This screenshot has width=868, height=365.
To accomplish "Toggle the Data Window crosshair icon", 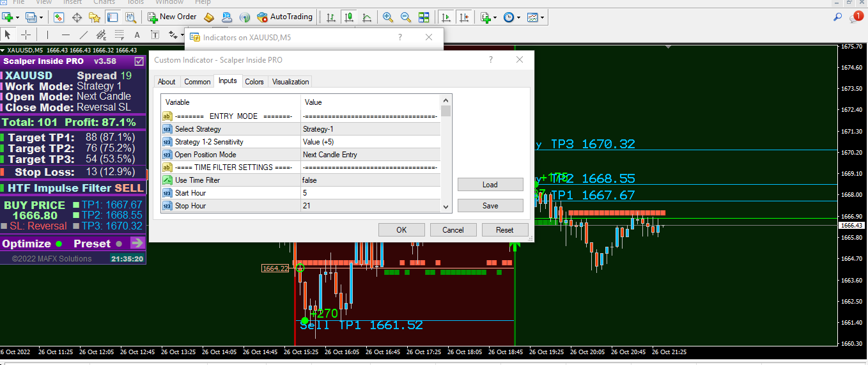I will [77, 17].
